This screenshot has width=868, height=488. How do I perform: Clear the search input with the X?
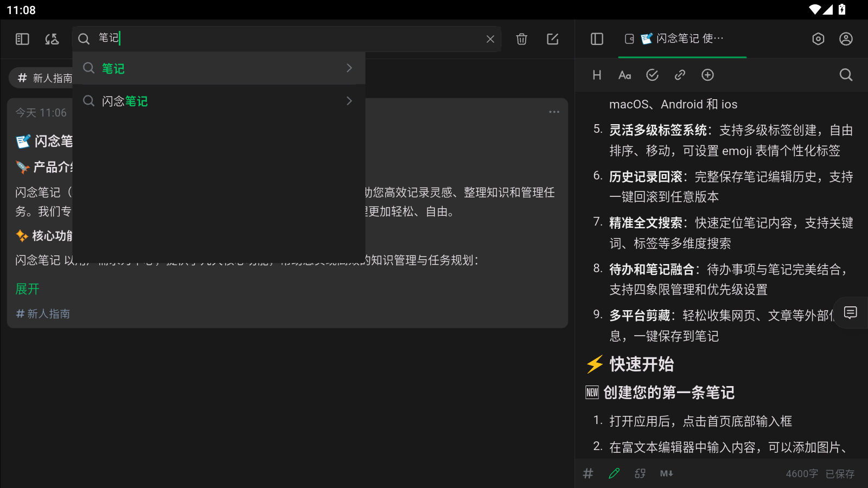point(490,39)
